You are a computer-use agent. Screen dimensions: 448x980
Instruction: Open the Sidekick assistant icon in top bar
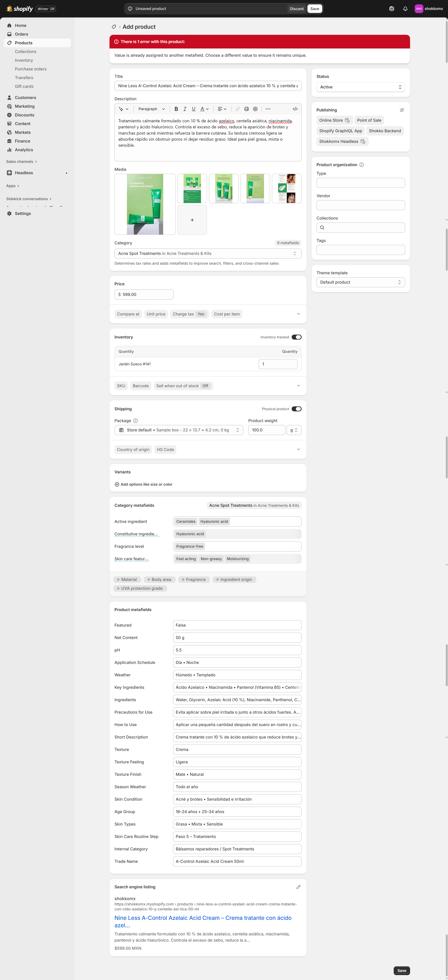392,9
